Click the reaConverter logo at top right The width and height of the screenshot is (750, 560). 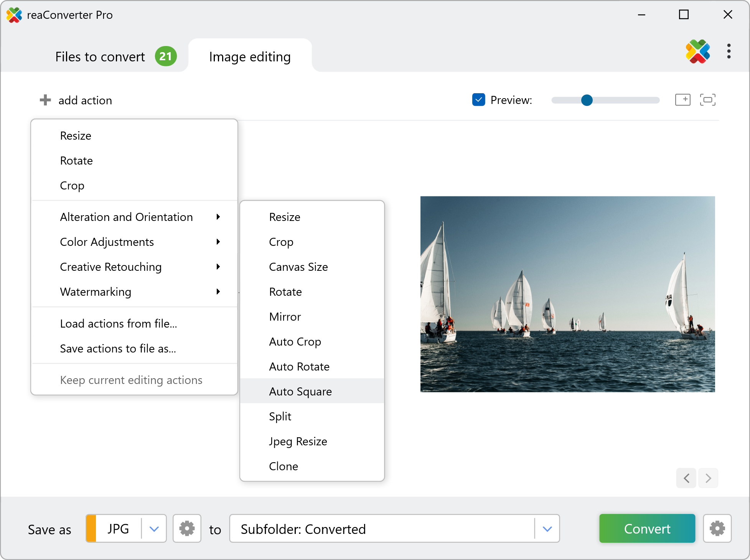(x=697, y=51)
